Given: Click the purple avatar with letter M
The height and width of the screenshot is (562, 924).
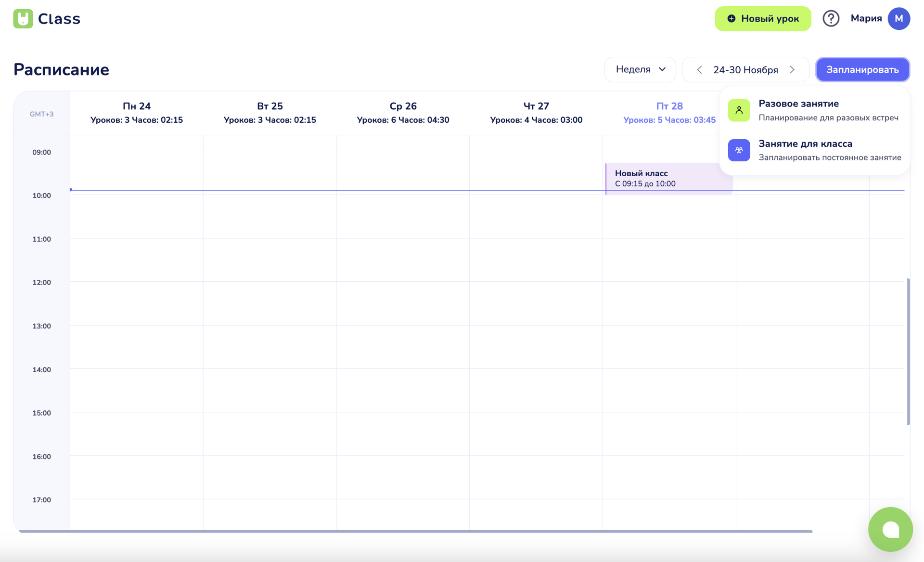Looking at the screenshot, I should (x=898, y=19).
